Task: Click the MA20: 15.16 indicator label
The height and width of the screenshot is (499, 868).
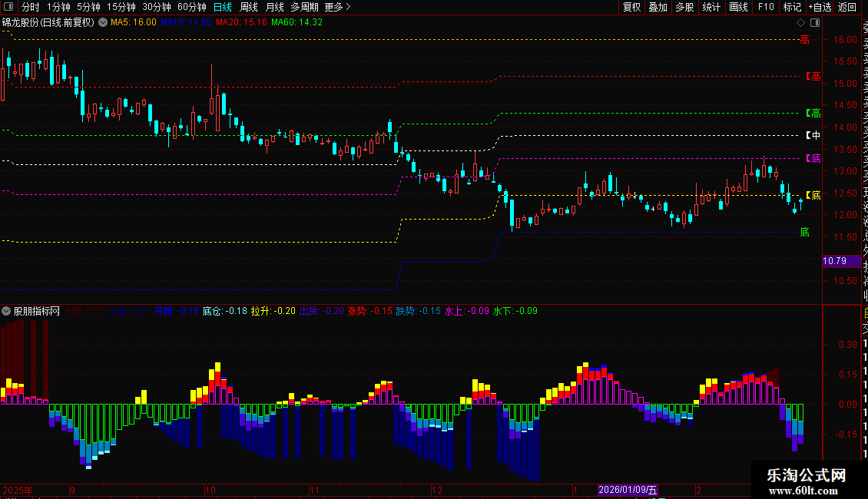Action: [241, 23]
